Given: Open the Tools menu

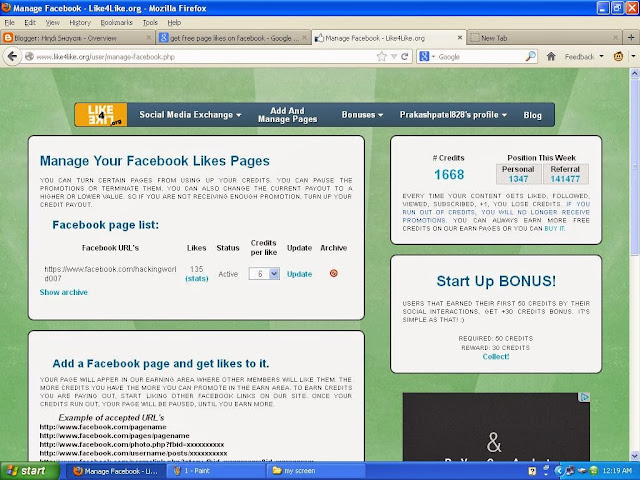Looking at the screenshot, I should (150, 22).
